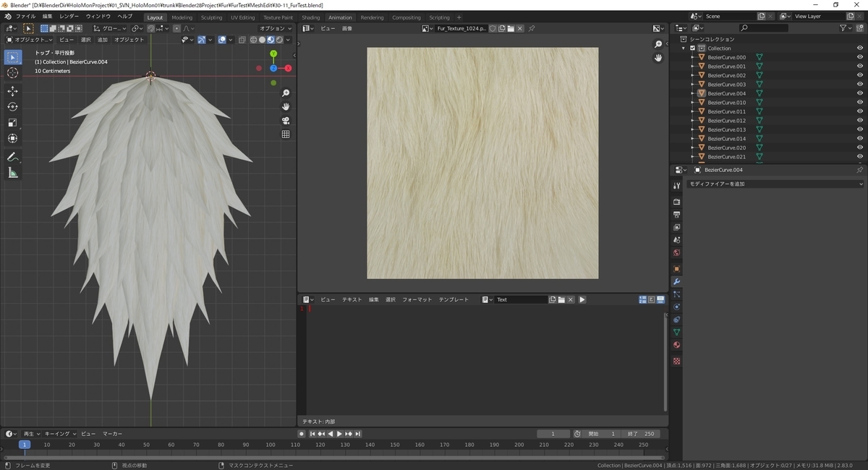Toggle visibility of BezierCurve.010

[x=859, y=103]
